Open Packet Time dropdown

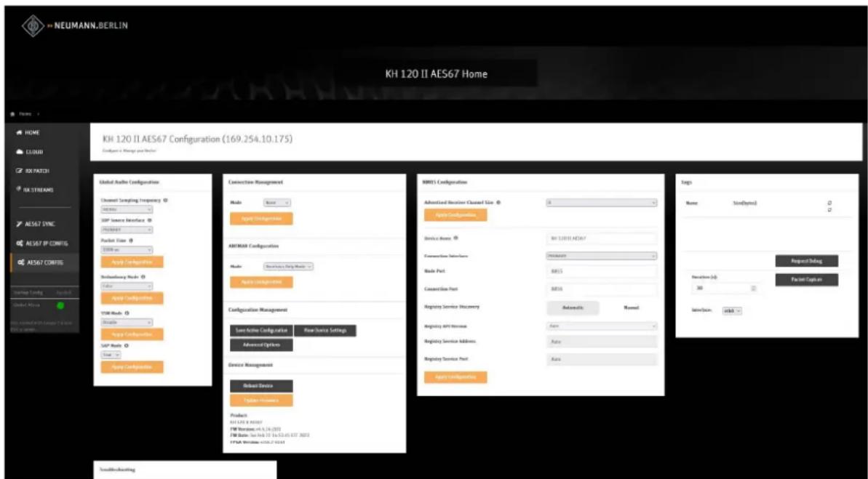[x=127, y=250]
